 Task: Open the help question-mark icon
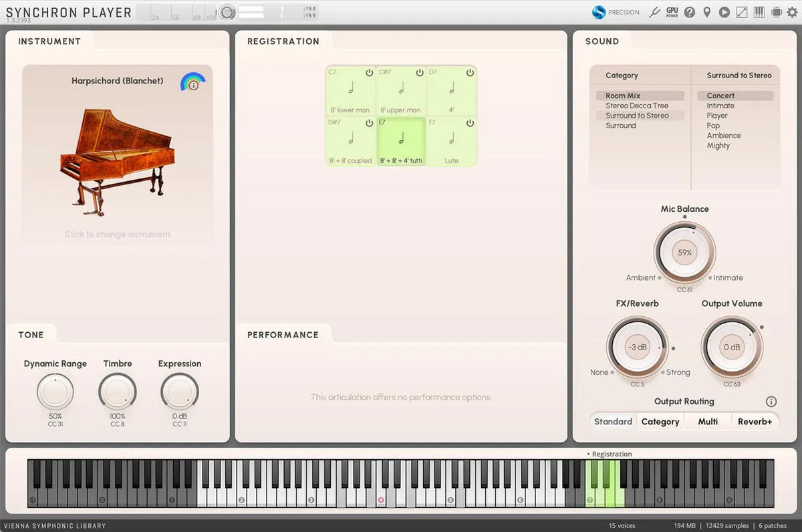click(x=690, y=12)
